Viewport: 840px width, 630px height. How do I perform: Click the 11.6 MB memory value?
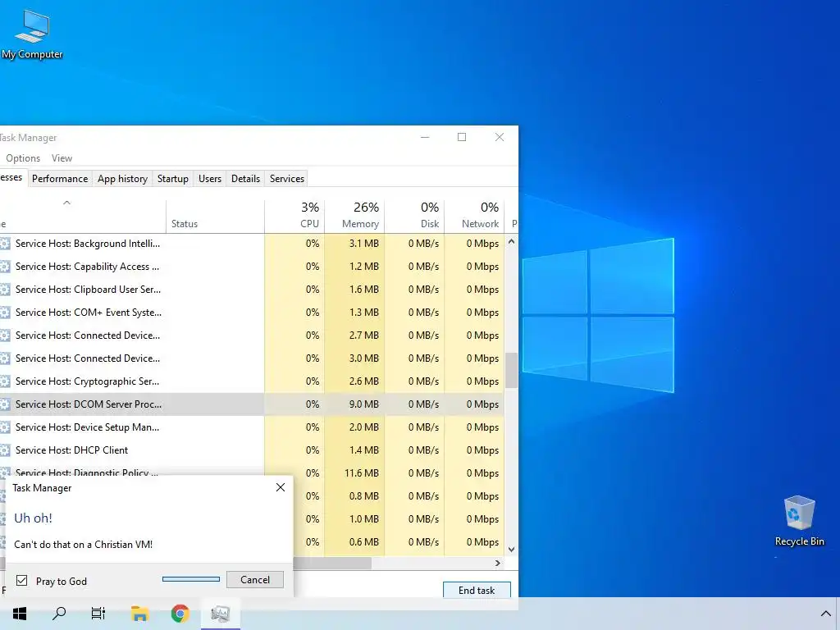click(x=362, y=473)
